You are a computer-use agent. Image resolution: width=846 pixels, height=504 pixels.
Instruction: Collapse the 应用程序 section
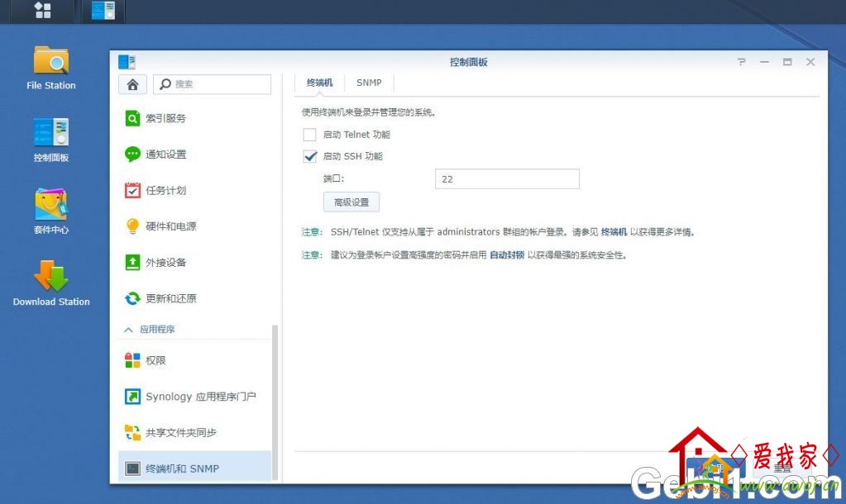click(x=128, y=330)
